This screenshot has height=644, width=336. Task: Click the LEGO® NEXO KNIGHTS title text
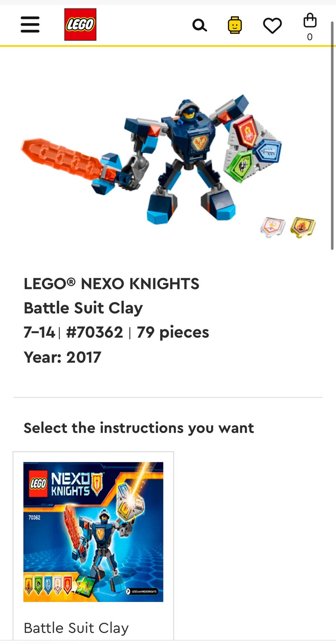tap(111, 283)
